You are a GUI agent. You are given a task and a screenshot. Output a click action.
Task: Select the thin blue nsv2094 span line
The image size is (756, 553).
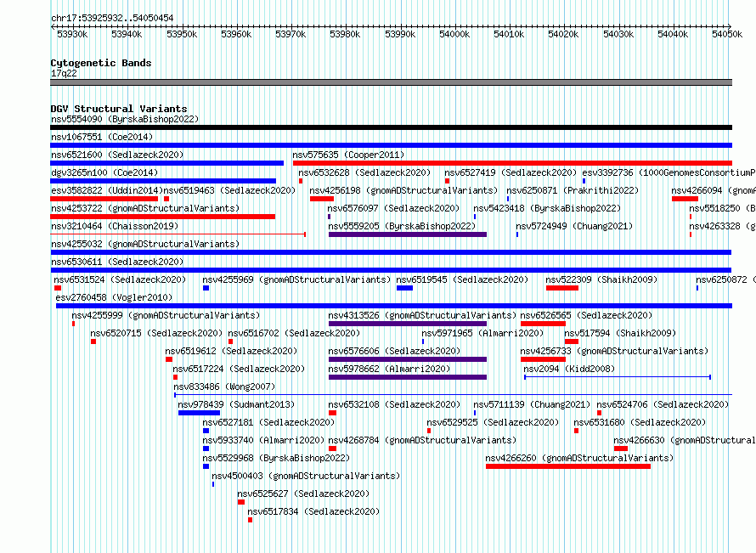coord(618,377)
